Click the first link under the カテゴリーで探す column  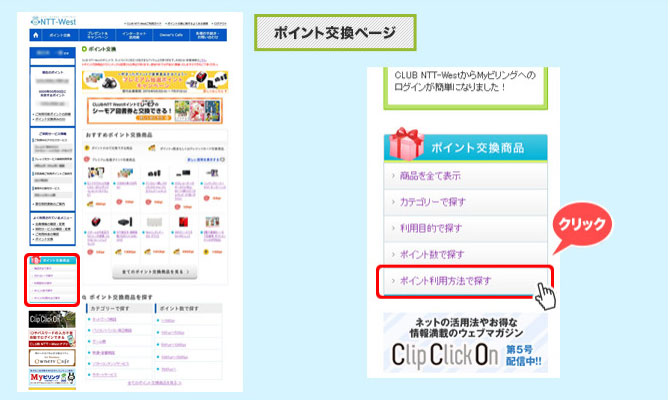(x=104, y=320)
